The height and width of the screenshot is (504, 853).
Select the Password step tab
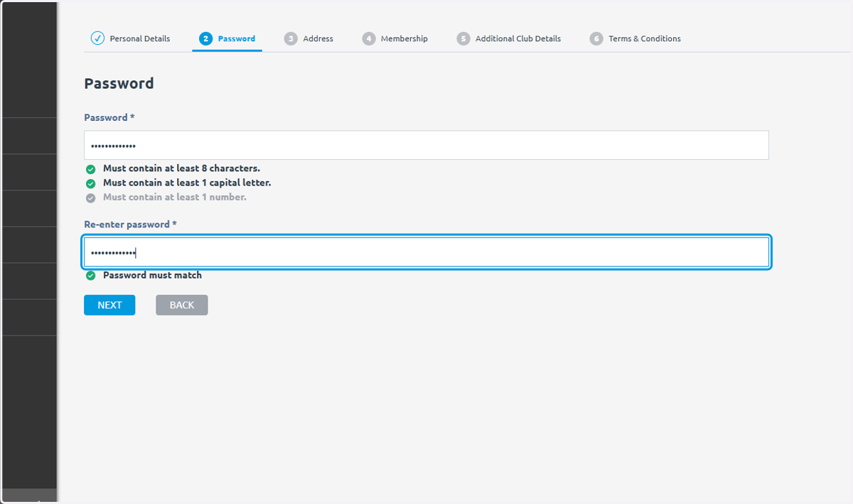[227, 38]
